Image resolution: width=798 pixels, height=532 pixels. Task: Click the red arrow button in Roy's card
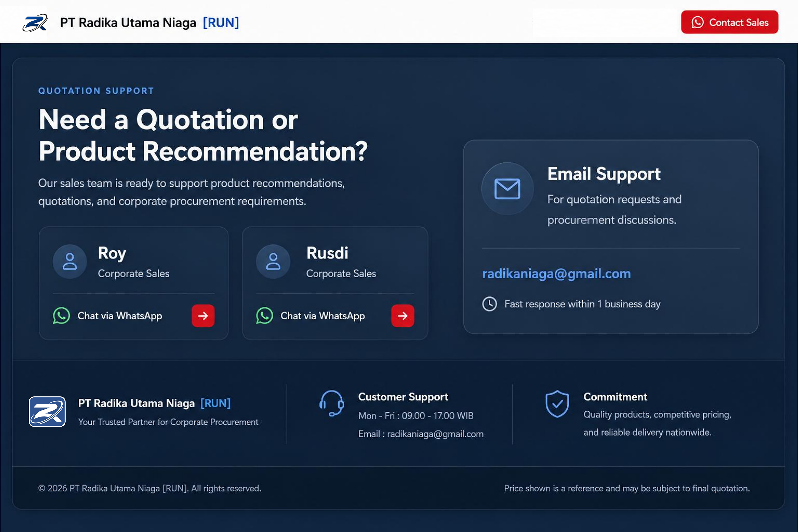coord(203,316)
